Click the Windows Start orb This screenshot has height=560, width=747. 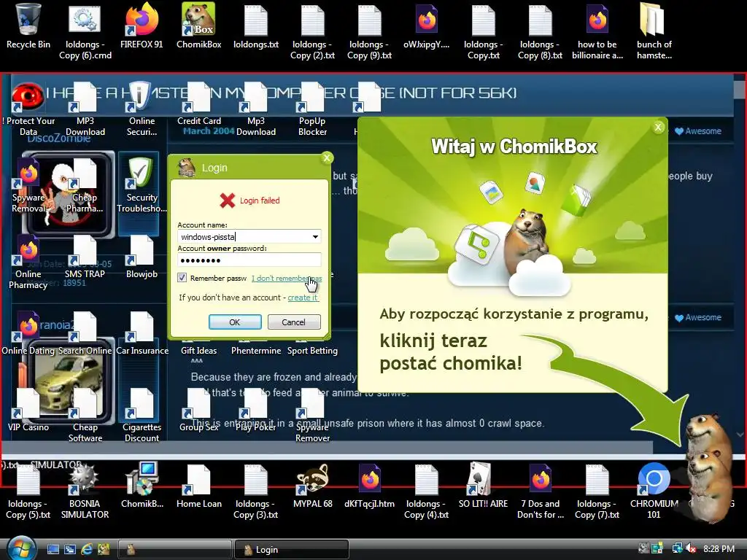tap(21, 548)
